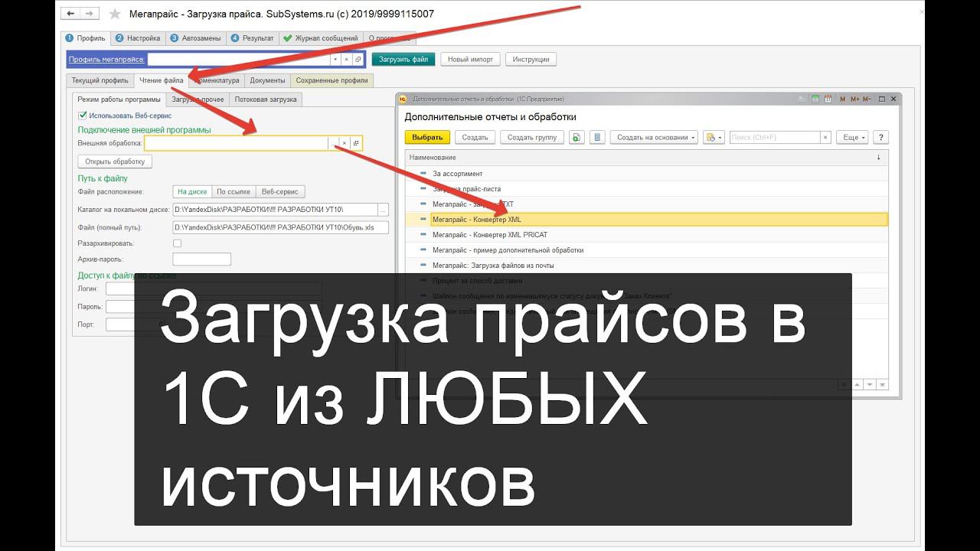
Task: Switch to the Настройка tab
Action: point(139,37)
